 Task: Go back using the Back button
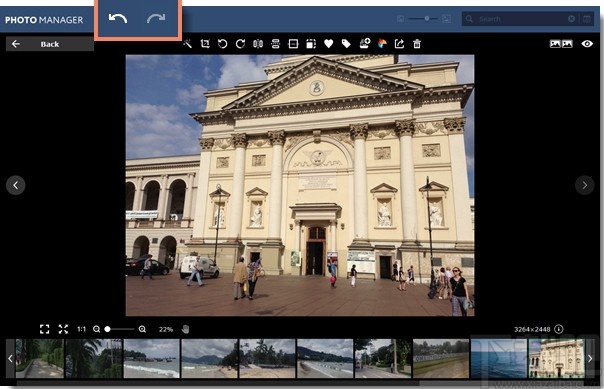click(50, 44)
